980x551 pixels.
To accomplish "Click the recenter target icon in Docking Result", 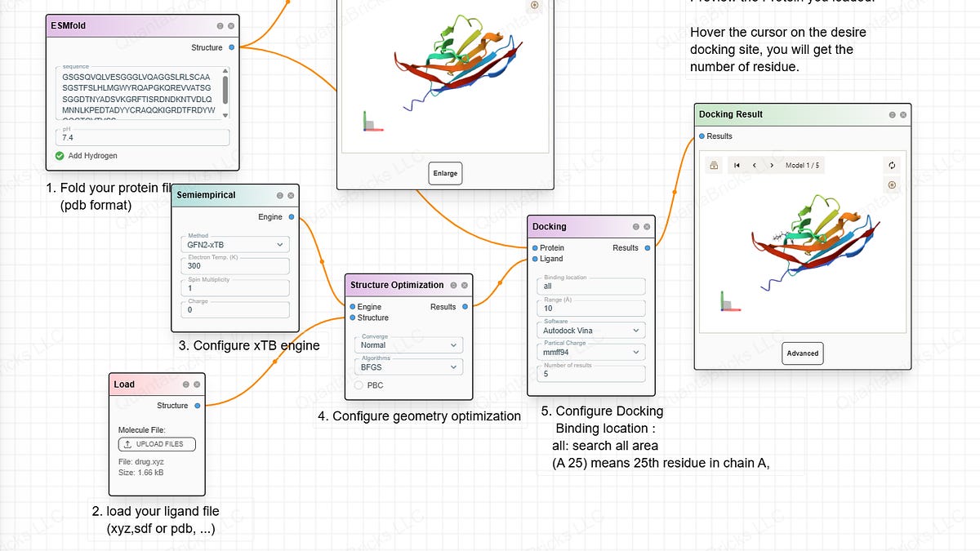I will click(892, 184).
